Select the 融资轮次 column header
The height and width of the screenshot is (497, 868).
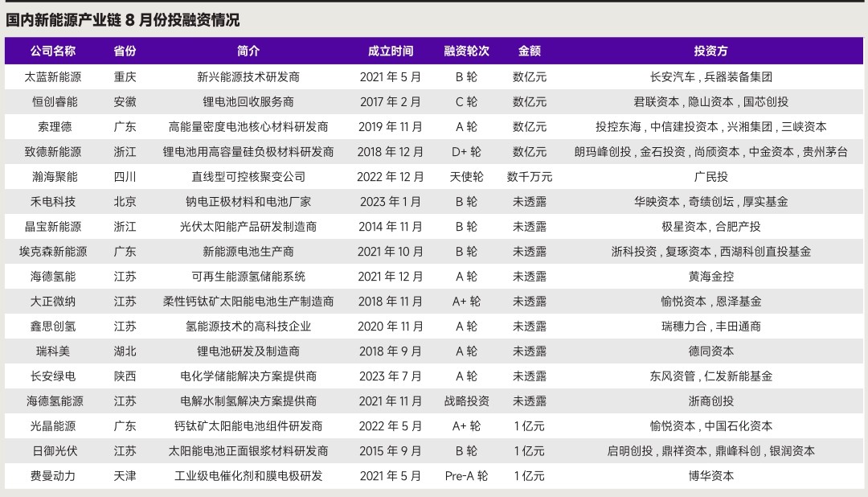click(466, 51)
